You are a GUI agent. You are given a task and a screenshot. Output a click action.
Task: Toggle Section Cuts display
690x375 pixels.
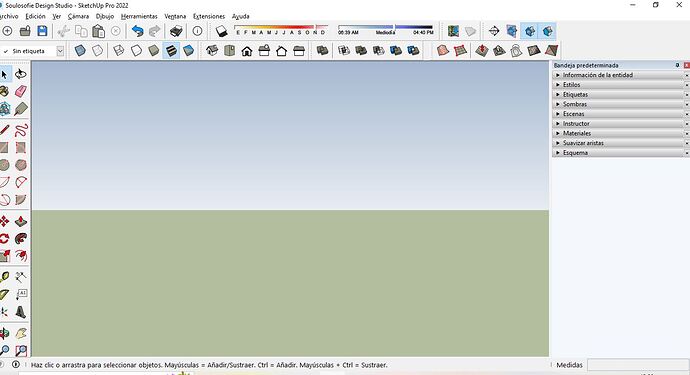click(530, 31)
